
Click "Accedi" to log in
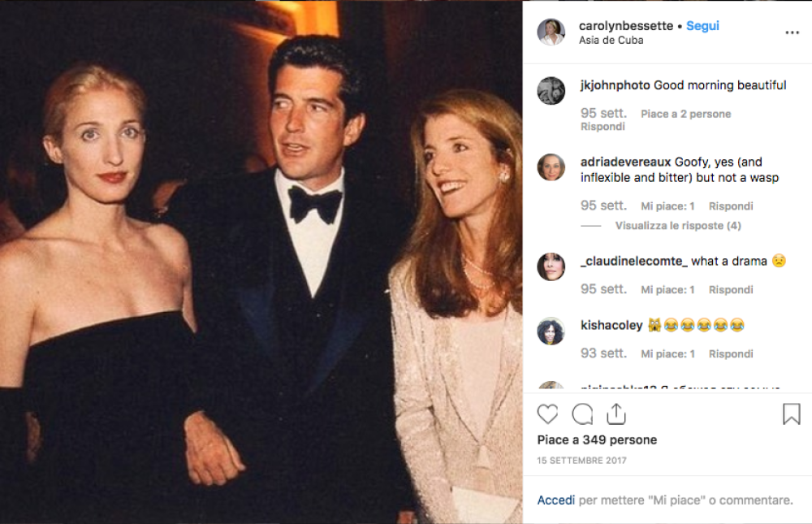556,500
